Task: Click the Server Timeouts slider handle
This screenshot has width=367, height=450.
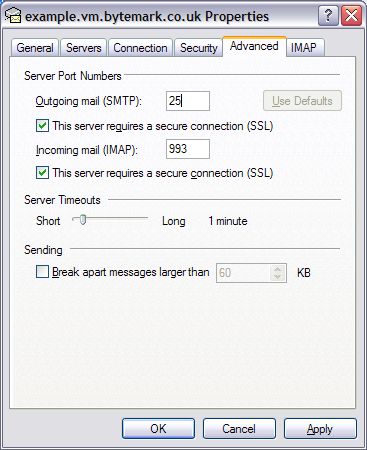Action: (82, 220)
